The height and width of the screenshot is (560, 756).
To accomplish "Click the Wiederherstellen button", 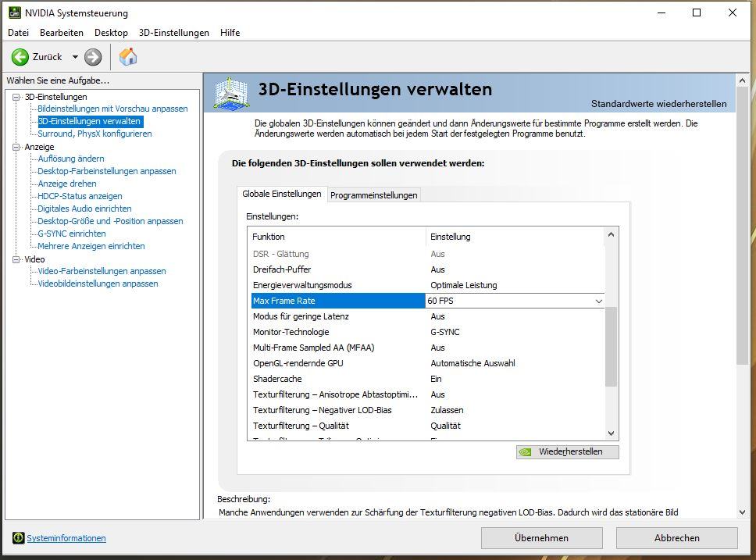I will 568,452.
